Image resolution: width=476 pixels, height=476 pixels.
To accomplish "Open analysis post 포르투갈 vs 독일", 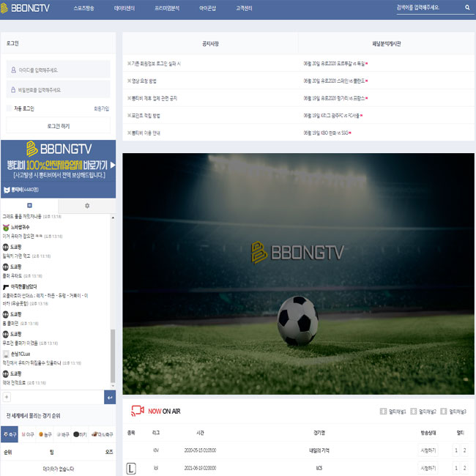I will 335,64.
